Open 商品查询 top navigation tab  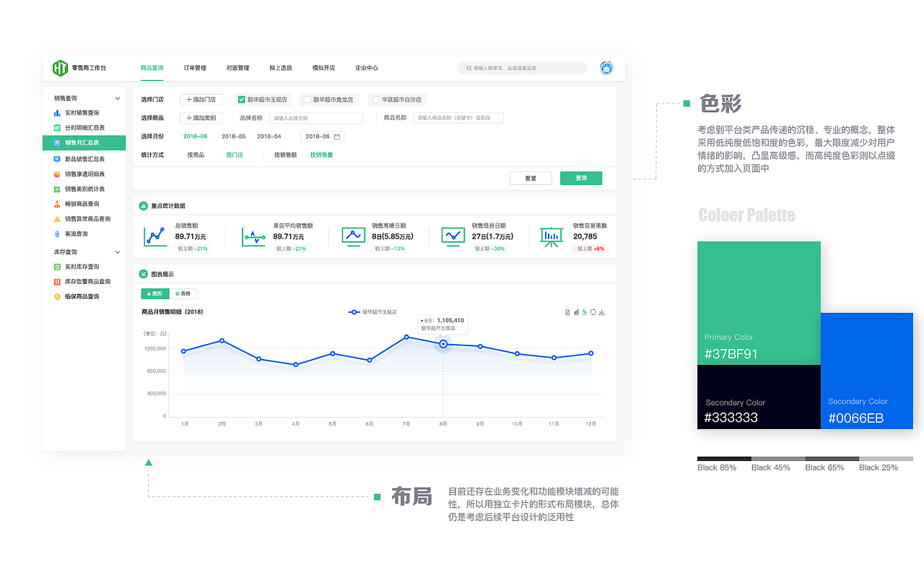[x=152, y=68]
